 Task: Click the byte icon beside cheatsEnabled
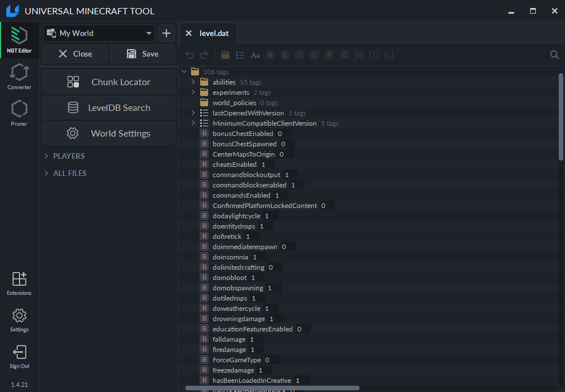click(204, 164)
